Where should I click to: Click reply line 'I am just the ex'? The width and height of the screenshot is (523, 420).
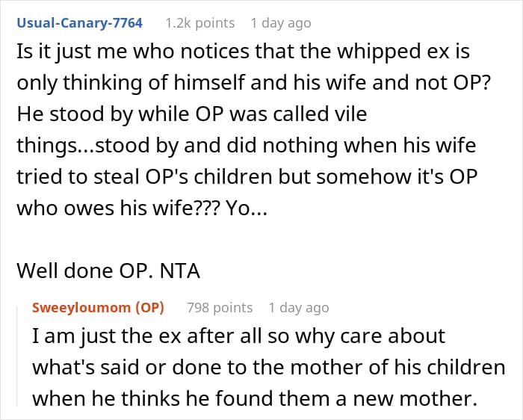click(x=238, y=336)
